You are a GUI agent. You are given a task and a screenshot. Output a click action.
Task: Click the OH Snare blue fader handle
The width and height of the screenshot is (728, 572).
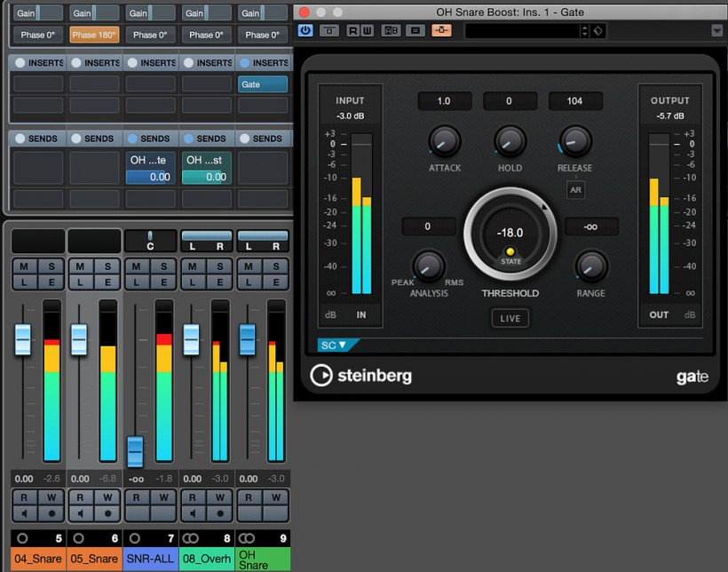248,339
